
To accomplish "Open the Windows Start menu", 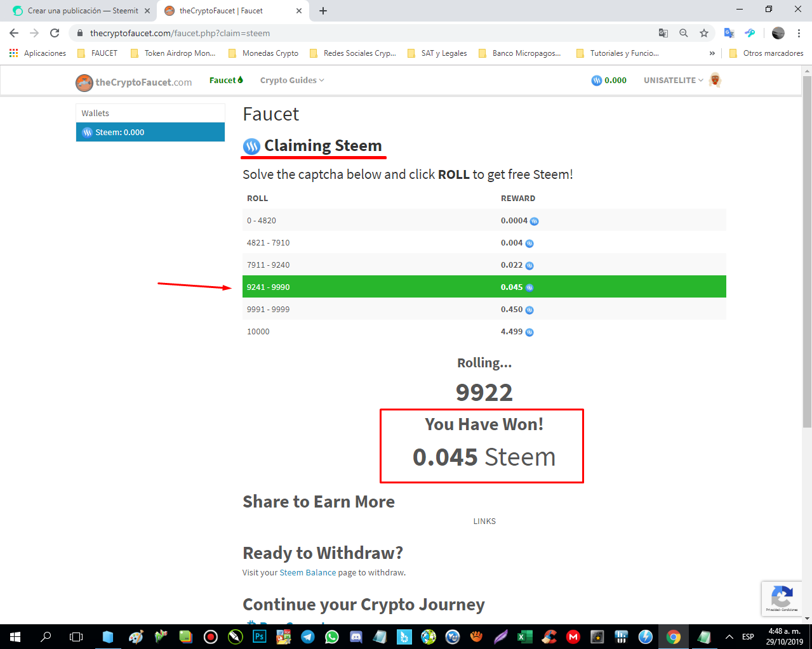I will coord(15,637).
